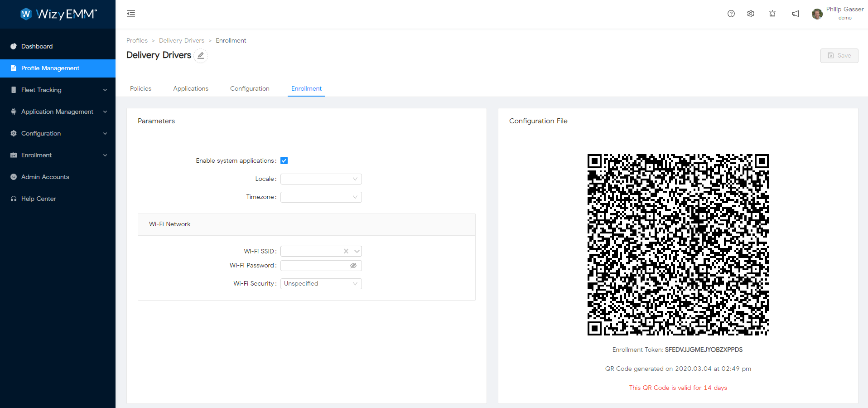The image size is (868, 408).
Task: Click the enrollment QR code image
Action: [678, 245]
